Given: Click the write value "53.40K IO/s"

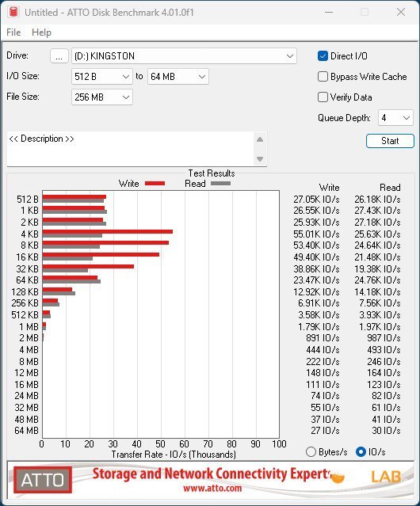Looking at the screenshot, I should pos(316,245).
